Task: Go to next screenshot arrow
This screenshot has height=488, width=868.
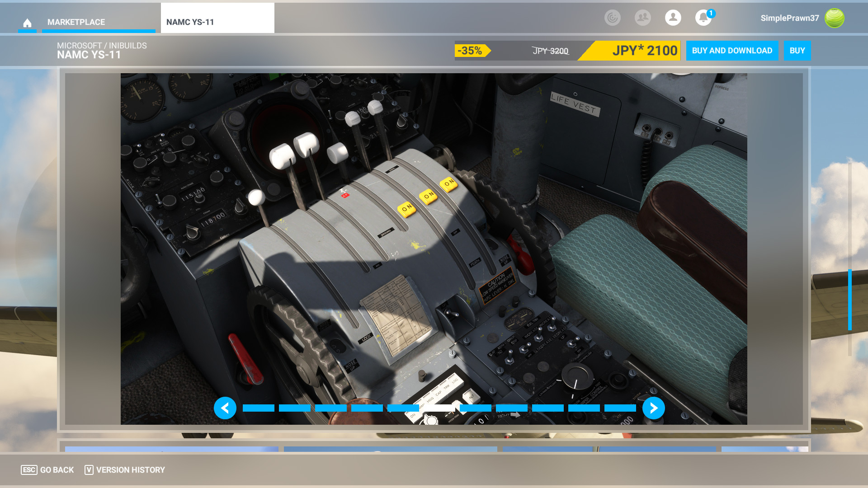Action: pyautogui.click(x=653, y=408)
